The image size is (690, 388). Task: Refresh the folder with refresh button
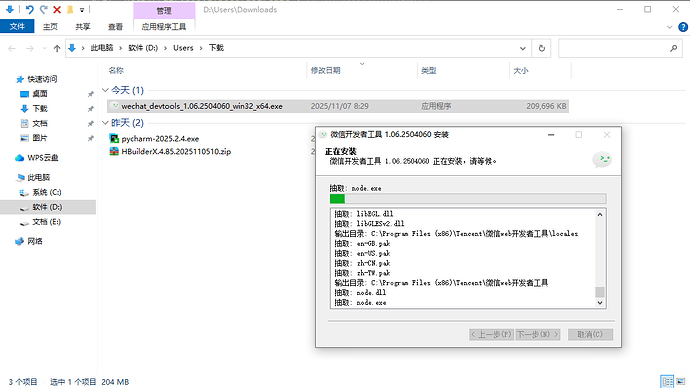click(542, 48)
